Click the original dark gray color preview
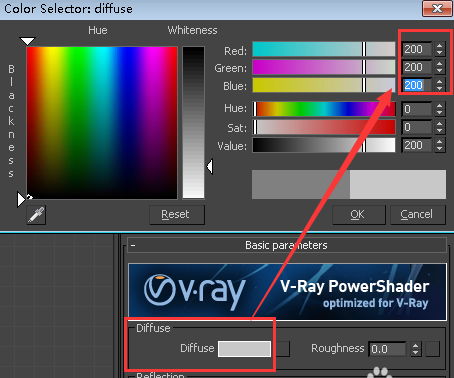The height and width of the screenshot is (378, 454). click(x=301, y=184)
